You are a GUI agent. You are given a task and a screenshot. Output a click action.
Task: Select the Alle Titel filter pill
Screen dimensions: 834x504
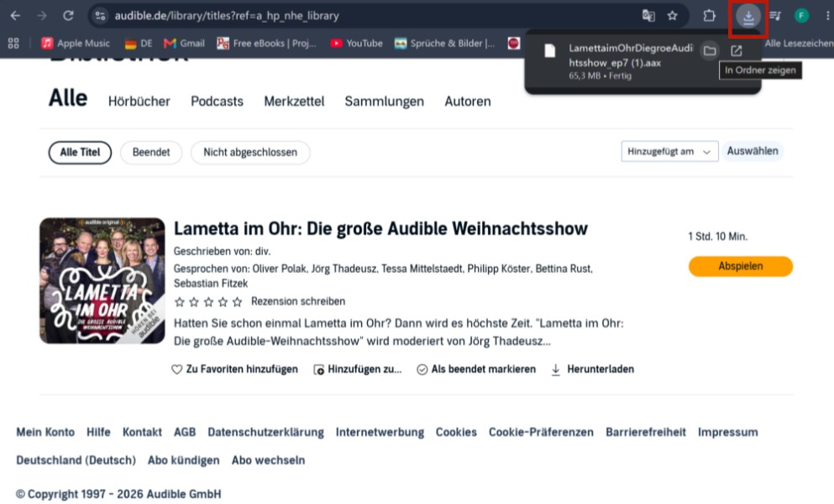click(80, 153)
